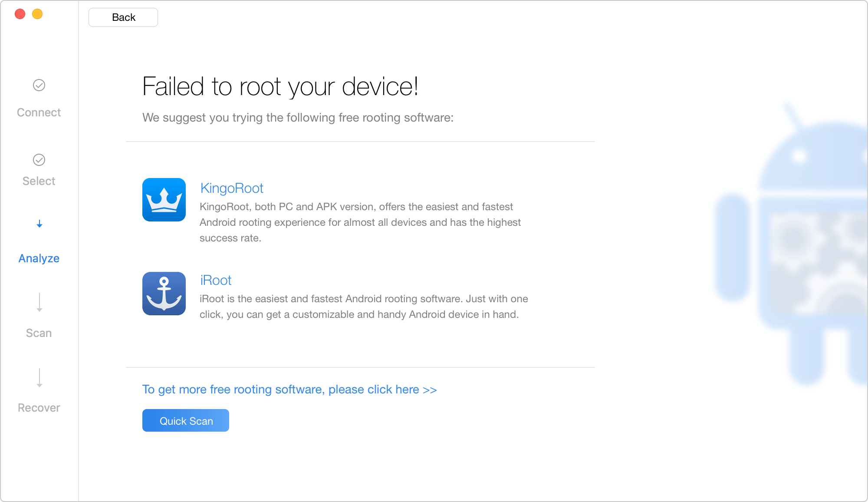Click the Select step checkmark icon
Screen dimensions: 868x502
coord(39,160)
